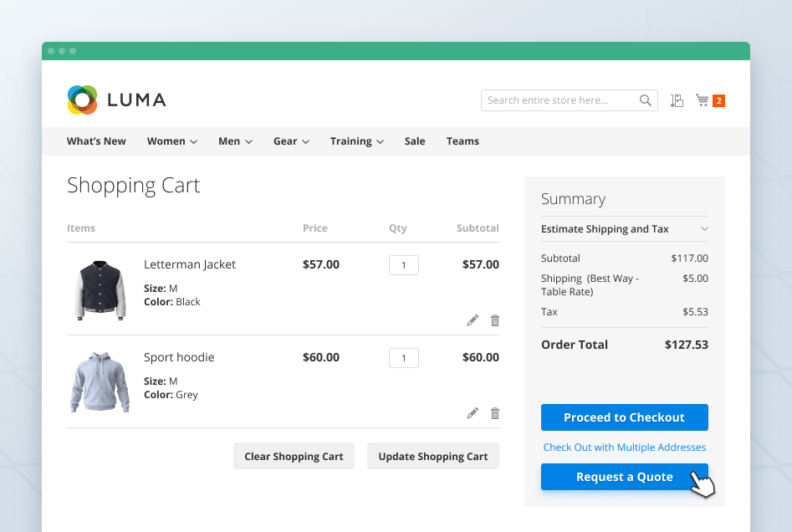The height and width of the screenshot is (532, 792).
Task: Open the Gear menu dropdown
Action: pyautogui.click(x=291, y=141)
